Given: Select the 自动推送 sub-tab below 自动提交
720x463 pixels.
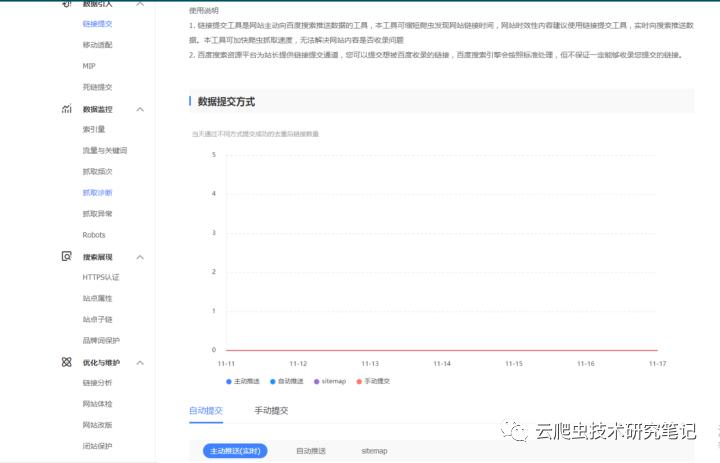Looking at the screenshot, I should pos(311,451).
